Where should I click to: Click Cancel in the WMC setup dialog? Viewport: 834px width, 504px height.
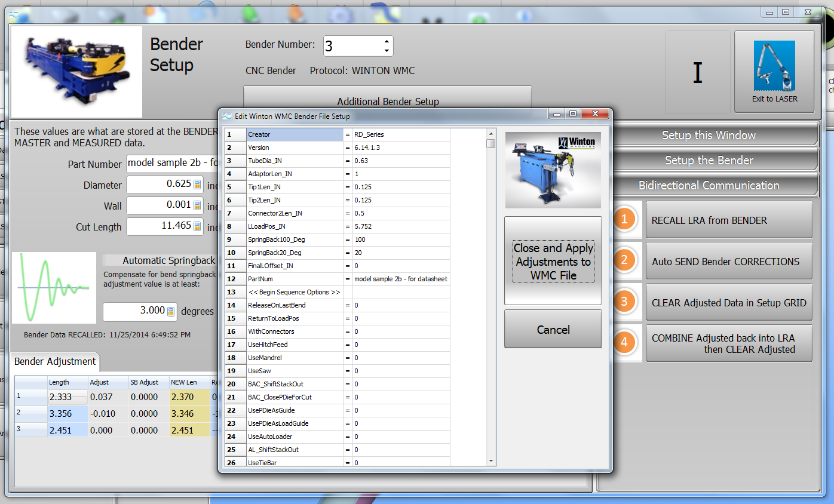pyautogui.click(x=553, y=330)
